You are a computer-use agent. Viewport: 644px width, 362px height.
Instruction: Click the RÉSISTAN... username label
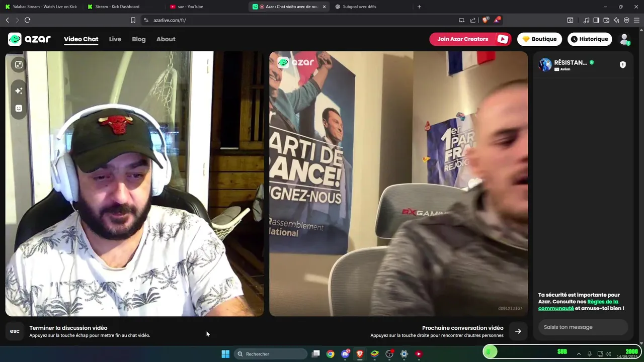click(x=571, y=63)
